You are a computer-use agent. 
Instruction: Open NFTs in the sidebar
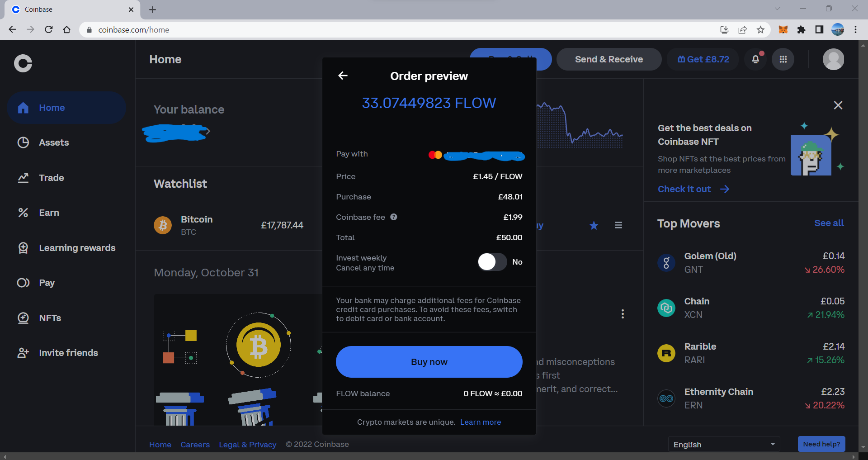[66, 318]
